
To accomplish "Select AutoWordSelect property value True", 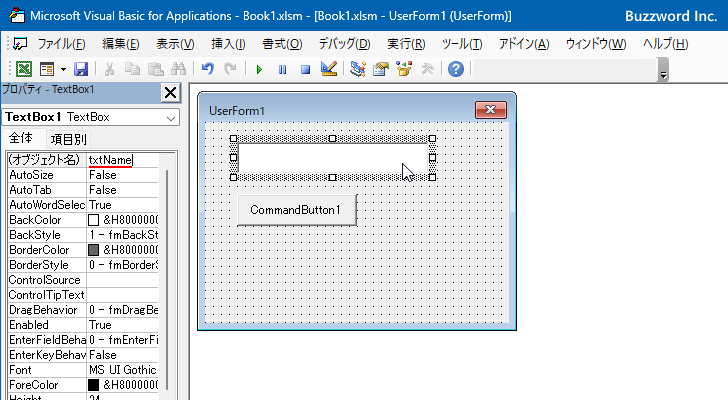I will pyautogui.click(x=123, y=205).
